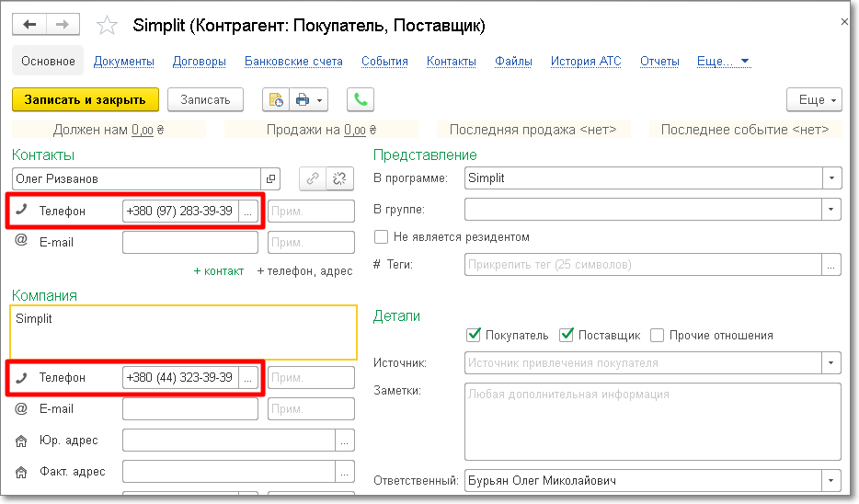Open contact Олег Ризванов card icon
Image resolution: width=859 pixels, height=504 pixels.
coord(270,178)
